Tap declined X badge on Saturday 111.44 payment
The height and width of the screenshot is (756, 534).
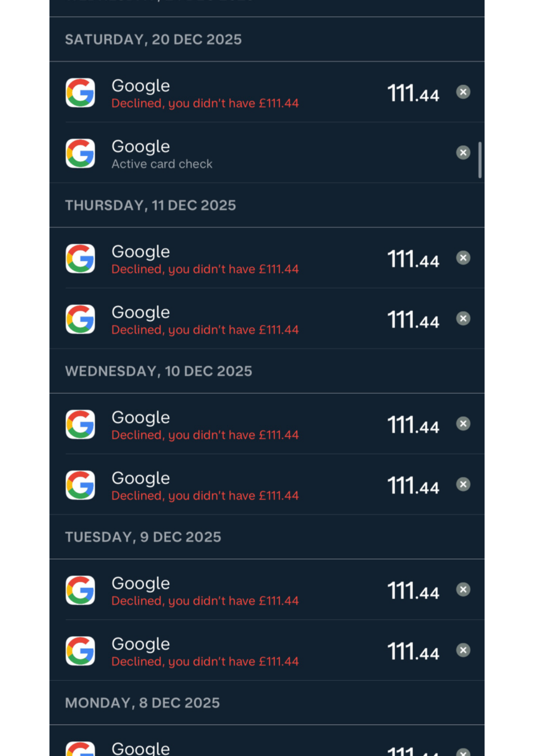[463, 92]
